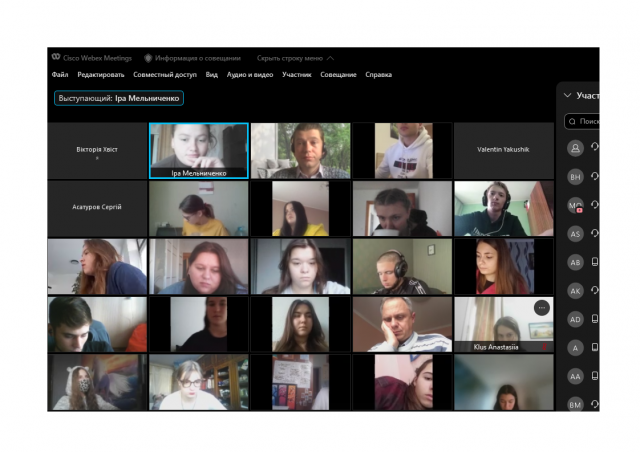Click the AK participant avatar
Viewport: 640px width, 452px height.
click(576, 291)
